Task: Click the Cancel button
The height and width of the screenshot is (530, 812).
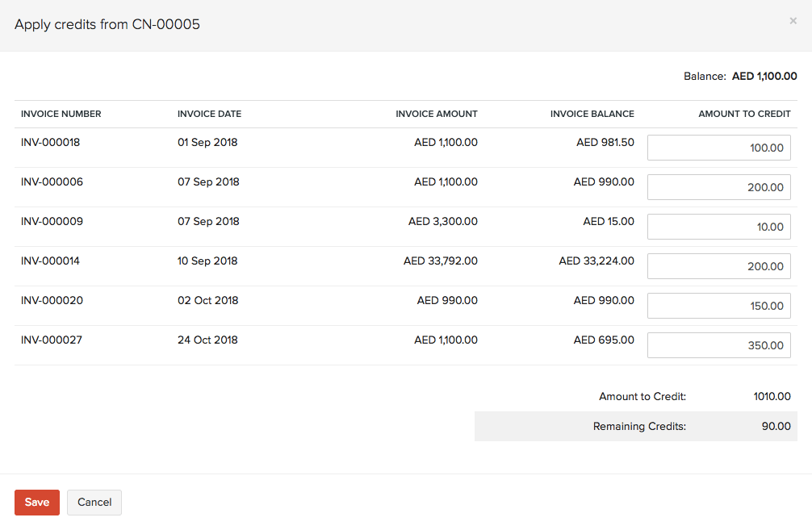Action: point(94,502)
